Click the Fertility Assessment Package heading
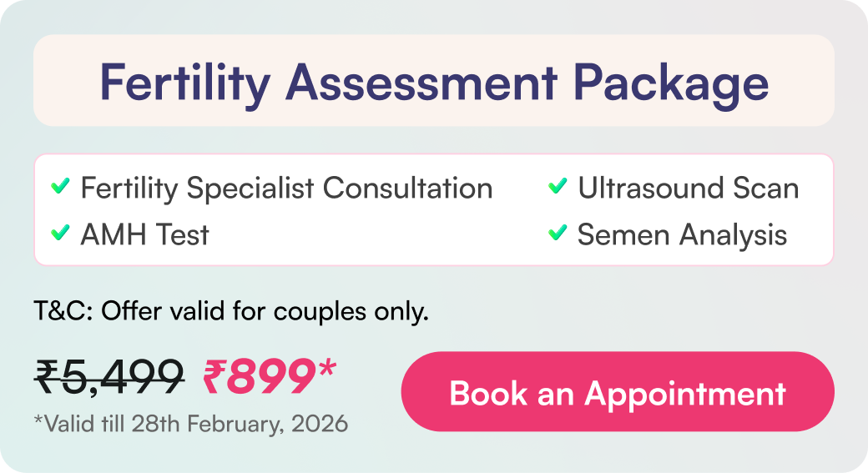 [433, 82]
